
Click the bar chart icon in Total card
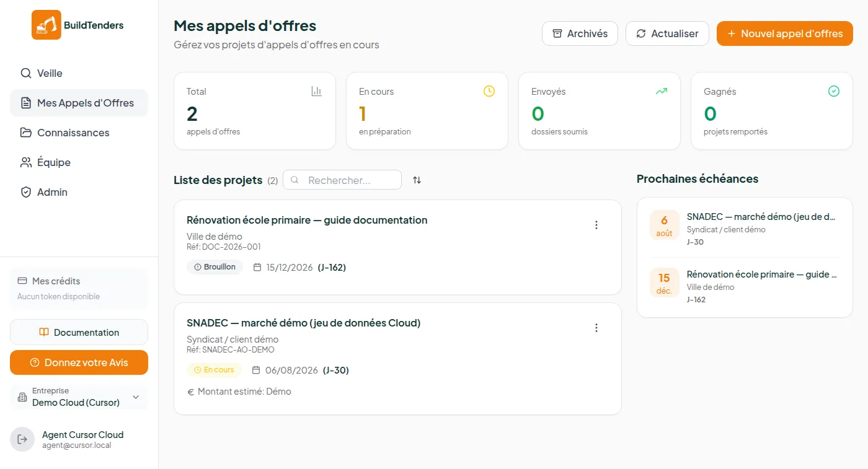(317, 91)
